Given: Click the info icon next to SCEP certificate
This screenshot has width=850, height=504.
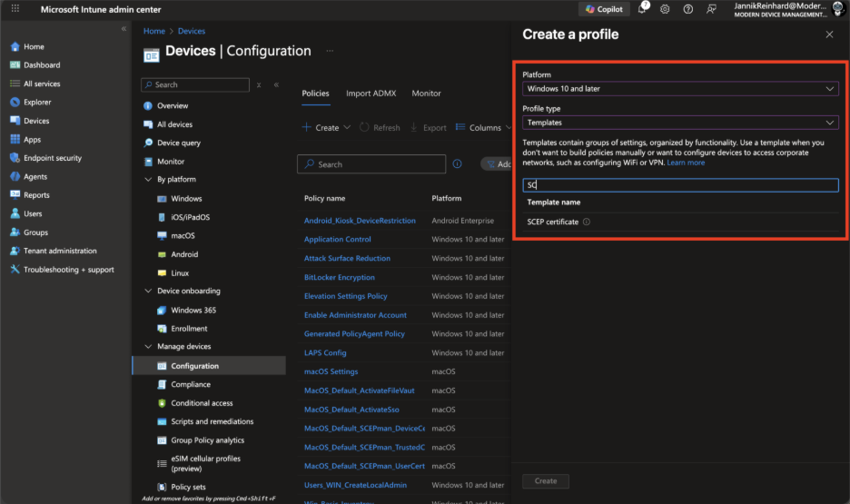Looking at the screenshot, I should point(587,222).
